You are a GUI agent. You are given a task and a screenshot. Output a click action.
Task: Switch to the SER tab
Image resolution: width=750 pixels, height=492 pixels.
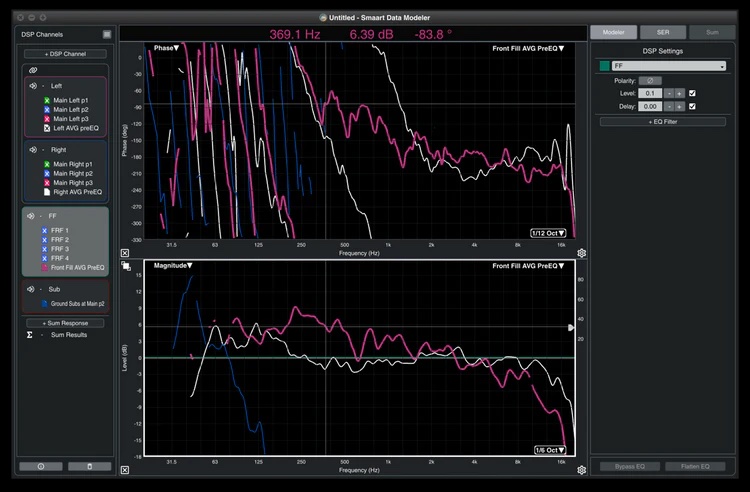663,32
